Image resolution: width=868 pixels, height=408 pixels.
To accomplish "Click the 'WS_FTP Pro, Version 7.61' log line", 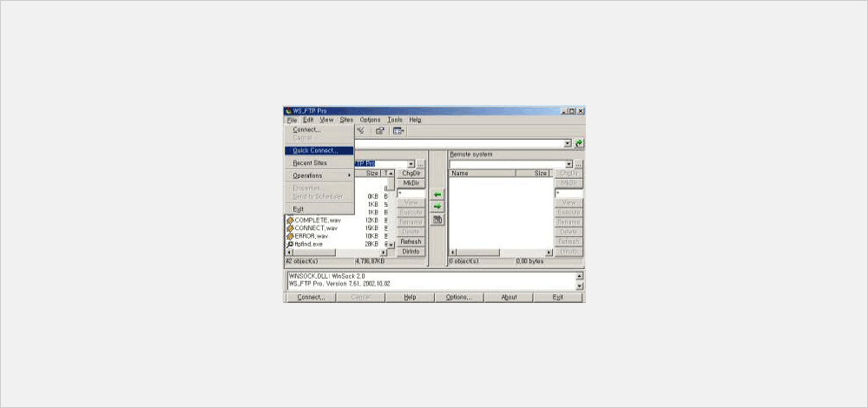I will (x=339, y=284).
